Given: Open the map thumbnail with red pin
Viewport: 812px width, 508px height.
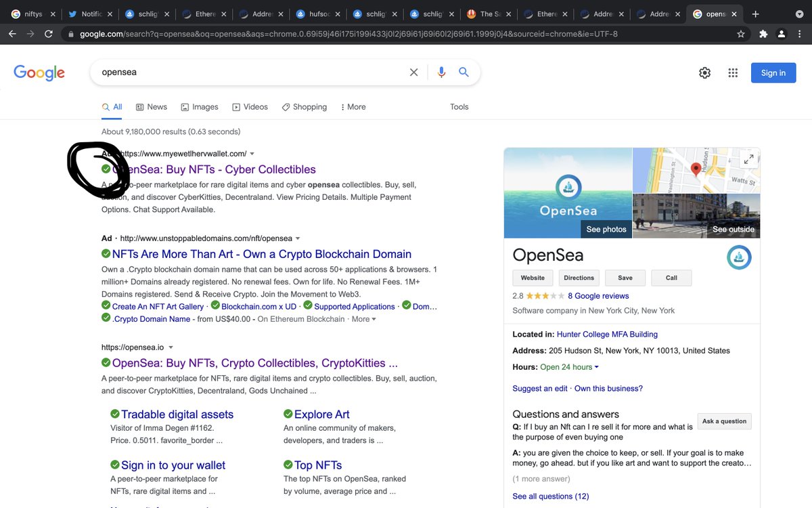Looking at the screenshot, I should coord(696,170).
